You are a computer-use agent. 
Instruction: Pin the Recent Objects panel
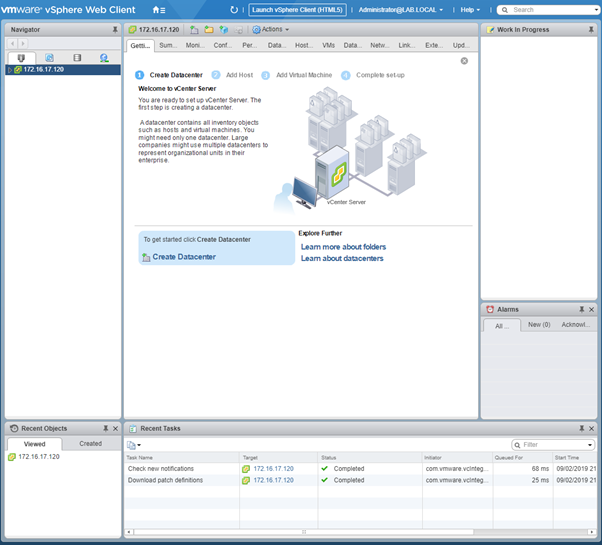pos(106,428)
